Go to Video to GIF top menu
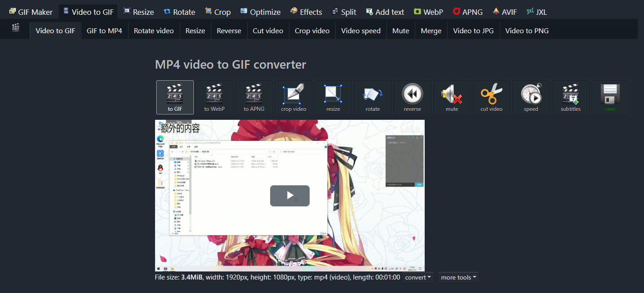The image size is (644, 293). [88, 12]
